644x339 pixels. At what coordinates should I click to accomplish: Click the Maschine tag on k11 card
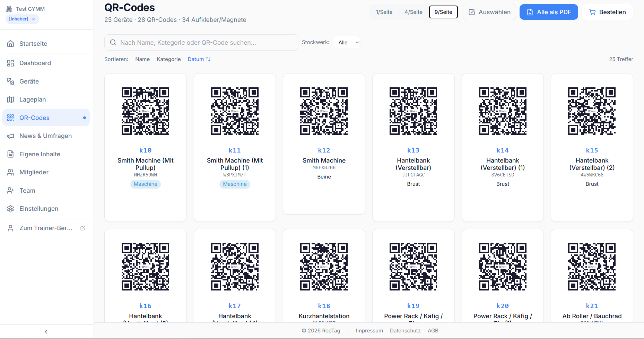tap(235, 184)
